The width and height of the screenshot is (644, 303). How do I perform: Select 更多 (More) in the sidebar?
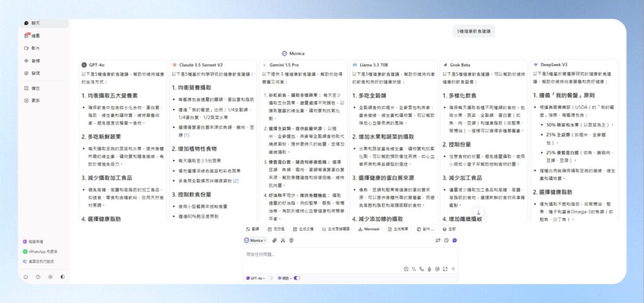(x=35, y=100)
